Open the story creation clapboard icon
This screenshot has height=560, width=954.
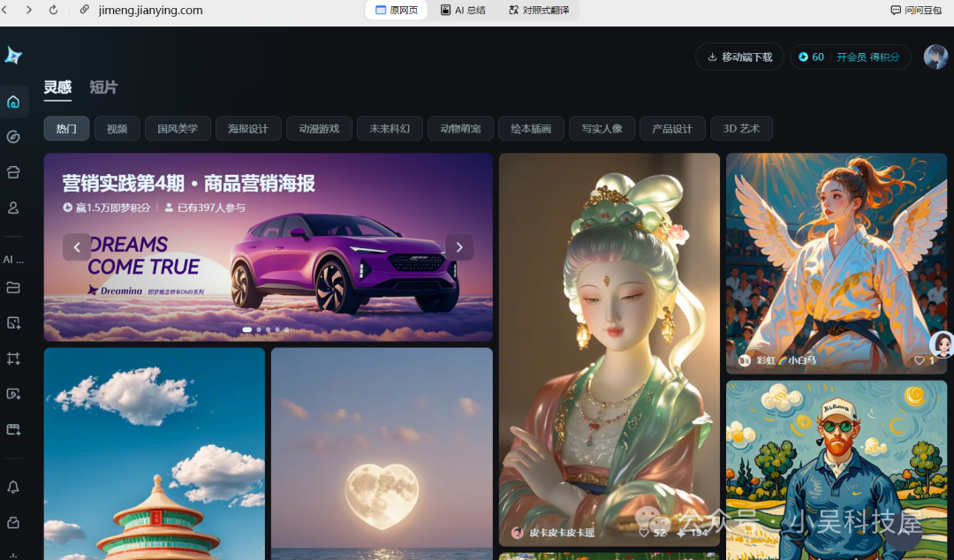[13, 429]
